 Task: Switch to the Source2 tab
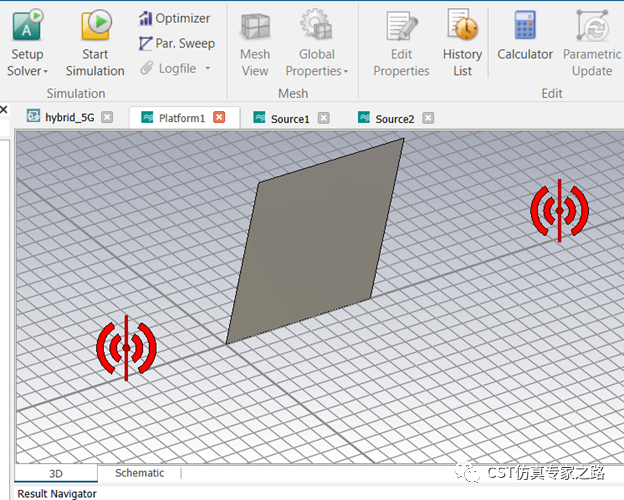click(395, 119)
